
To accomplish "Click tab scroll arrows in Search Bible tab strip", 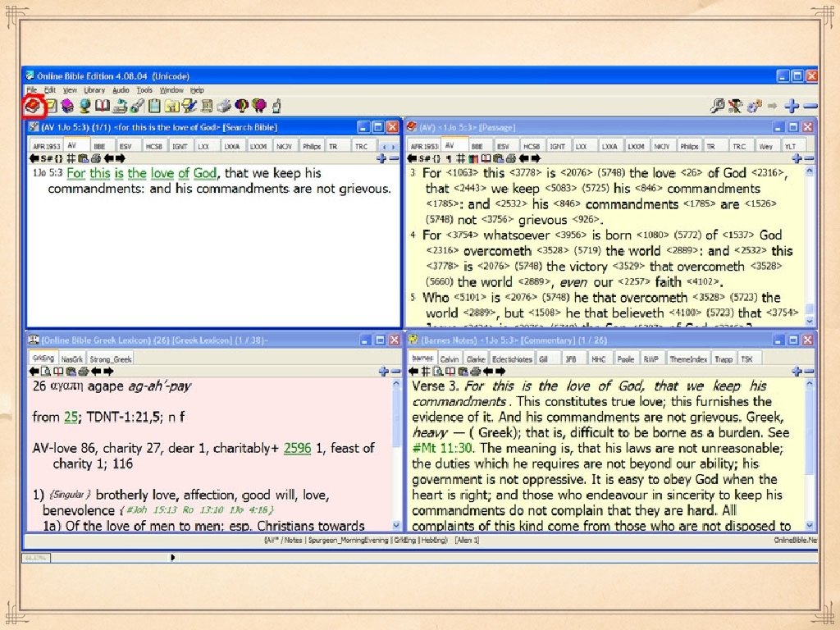I will click(389, 146).
